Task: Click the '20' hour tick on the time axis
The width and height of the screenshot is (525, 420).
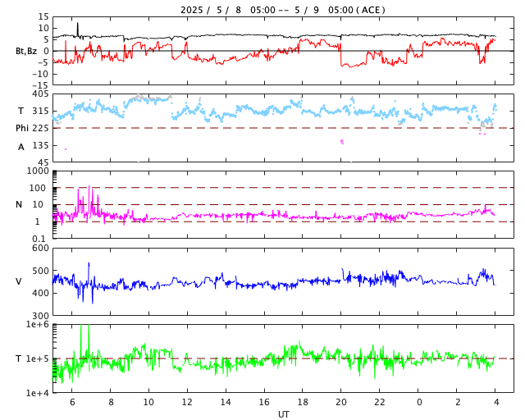Action: pos(341,402)
